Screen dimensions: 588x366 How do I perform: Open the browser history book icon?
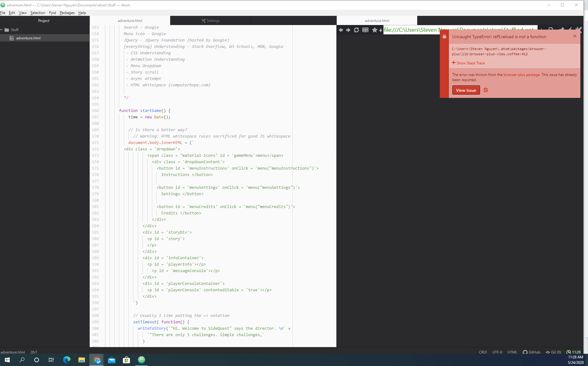pos(365,30)
